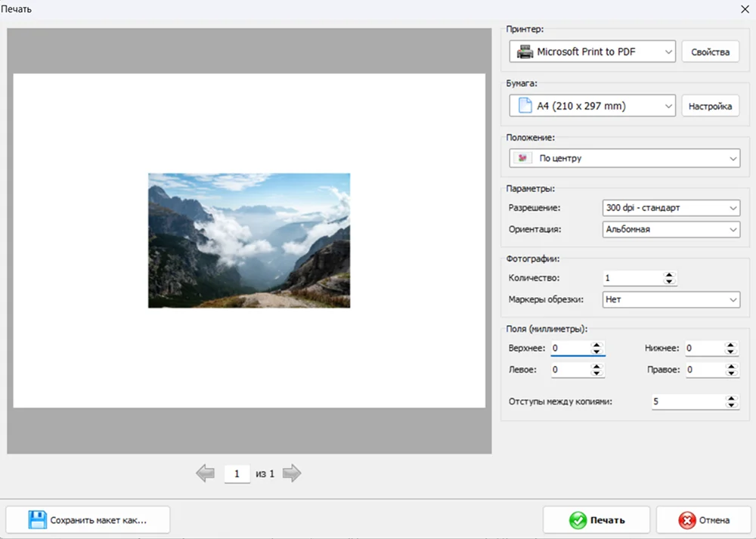Decrease 'Отступы между копиями' spacing value
The height and width of the screenshot is (539, 756).
click(731, 404)
